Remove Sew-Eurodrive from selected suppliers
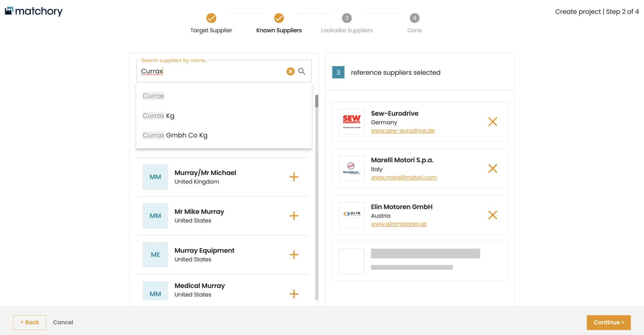This screenshot has height=335, width=644. (x=493, y=122)
